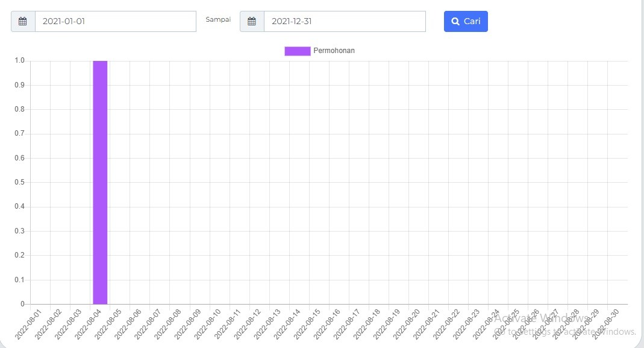
Task: Click the 1.0 value on the y-axis
Action: pos(19,60)
